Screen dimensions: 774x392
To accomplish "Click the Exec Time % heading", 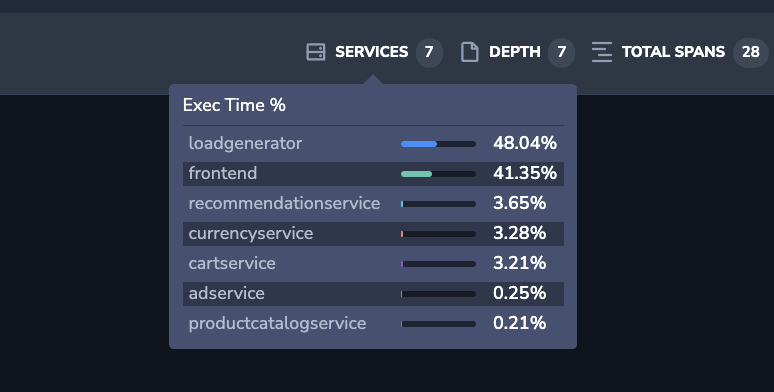I will [x=234, y=105].
